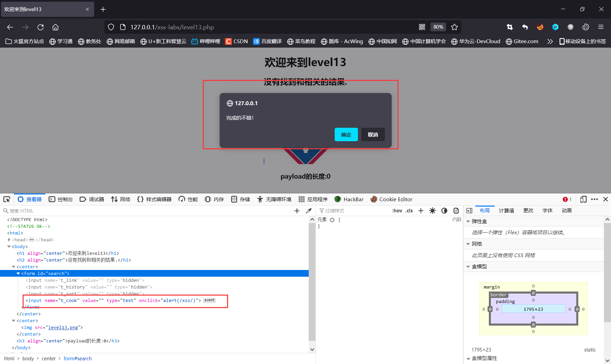Collapse the body node in the inspector

pyautogui.click(x=9, y=246)
